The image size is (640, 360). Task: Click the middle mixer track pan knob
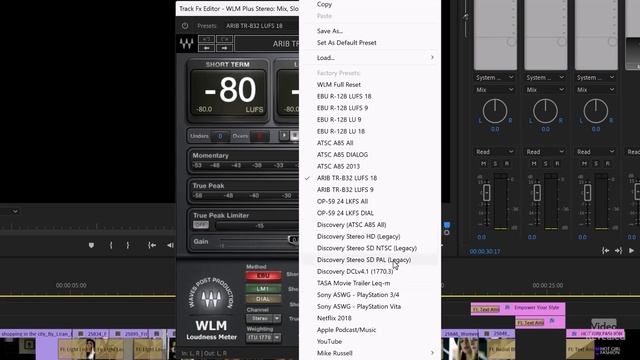point(545,111)
